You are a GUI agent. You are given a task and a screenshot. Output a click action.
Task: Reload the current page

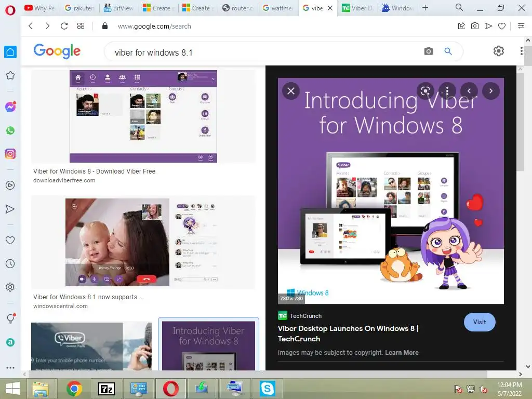click(x=64, y=26)
